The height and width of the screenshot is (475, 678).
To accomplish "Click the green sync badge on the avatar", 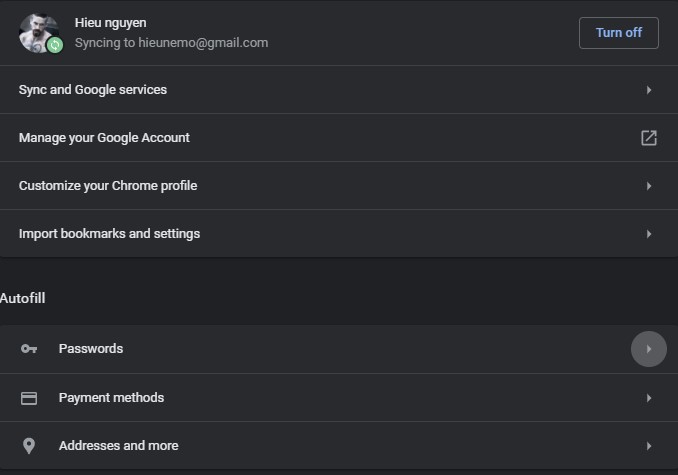I will pyautogui.click(x=55, y=45).
